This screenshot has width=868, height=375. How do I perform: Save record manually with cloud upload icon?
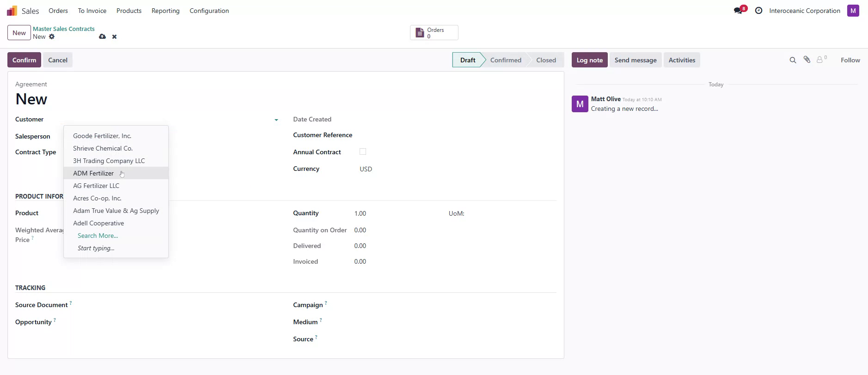102,36
